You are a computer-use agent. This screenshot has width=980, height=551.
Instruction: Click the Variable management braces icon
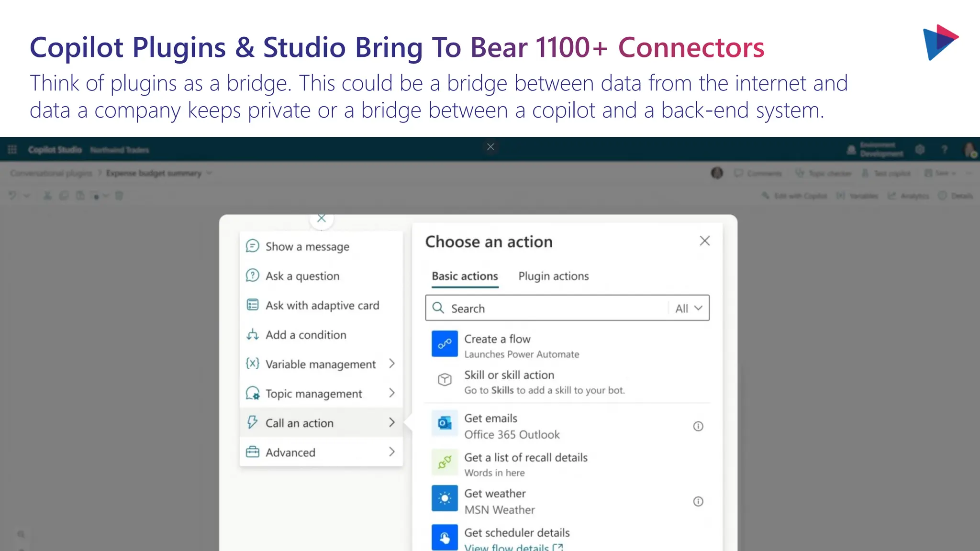[x=252, y=364]
